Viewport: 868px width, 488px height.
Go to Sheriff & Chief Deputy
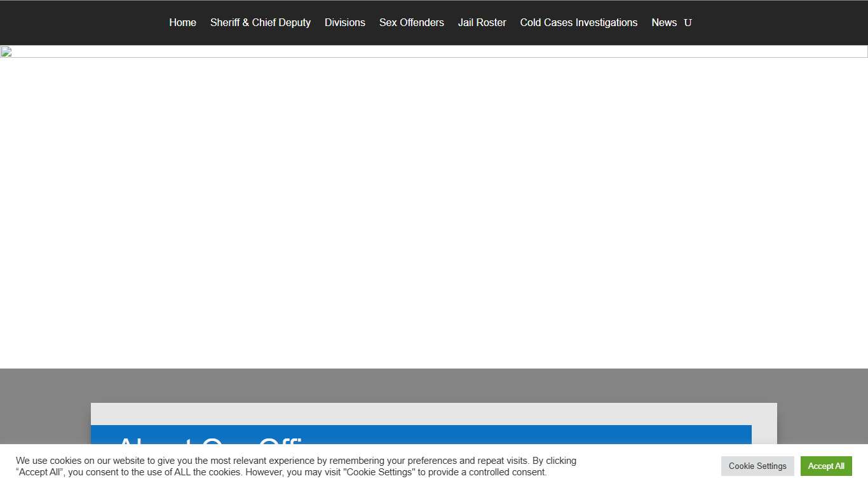(260, 23)
